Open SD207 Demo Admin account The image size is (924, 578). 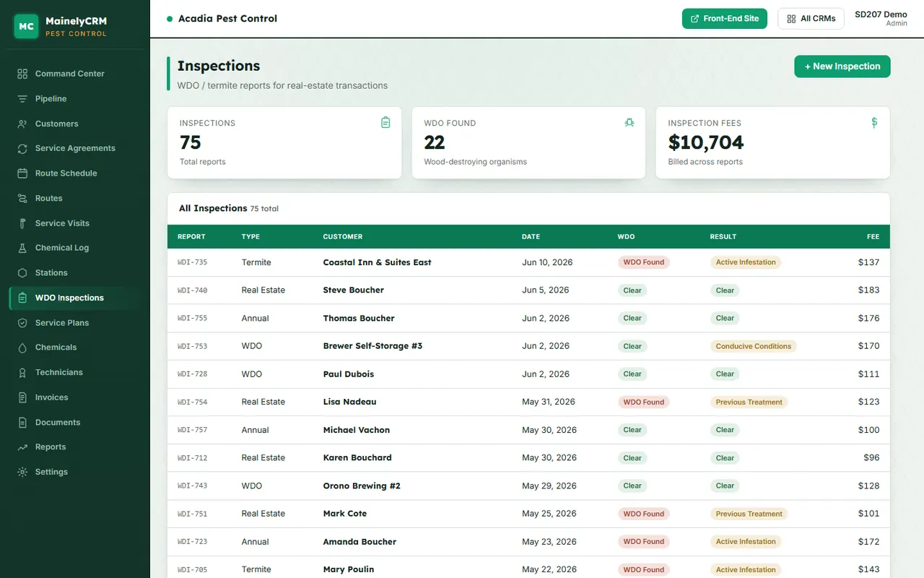[x=881, y=19]
